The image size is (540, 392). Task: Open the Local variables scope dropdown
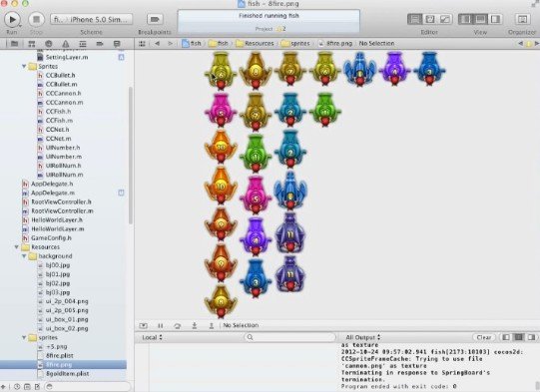point(153,337)
